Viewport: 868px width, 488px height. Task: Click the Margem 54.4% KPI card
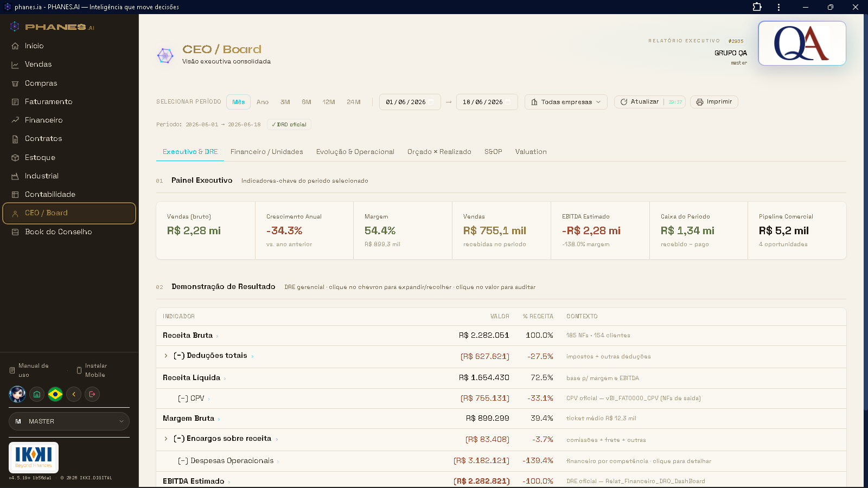(x=403, y=230)
